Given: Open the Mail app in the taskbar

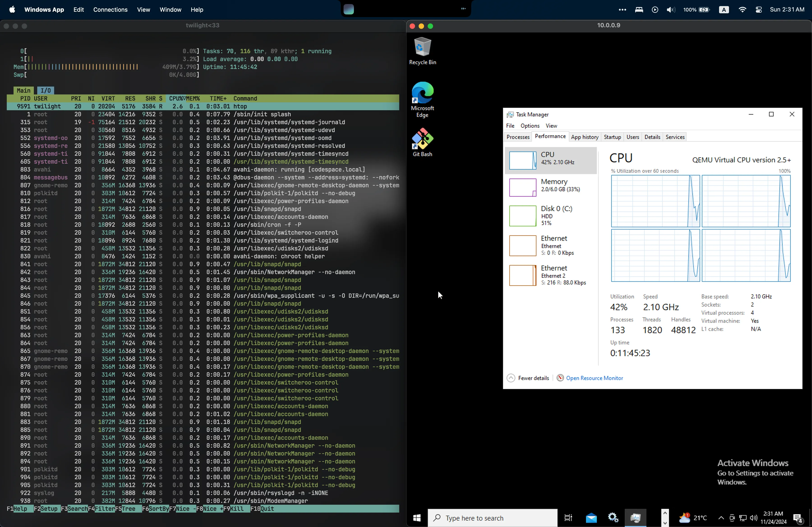Looking at the screenshot, I should (591, 518).
